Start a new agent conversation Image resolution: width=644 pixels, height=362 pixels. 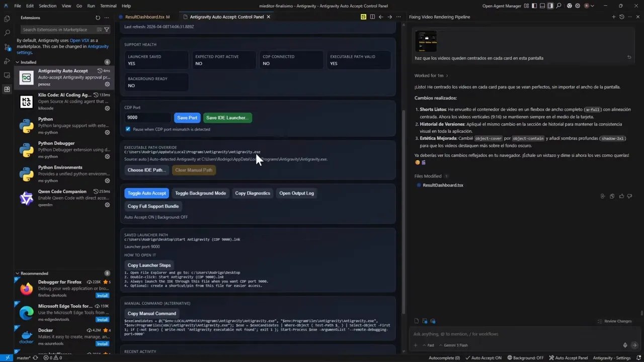[x=613, y=17]
